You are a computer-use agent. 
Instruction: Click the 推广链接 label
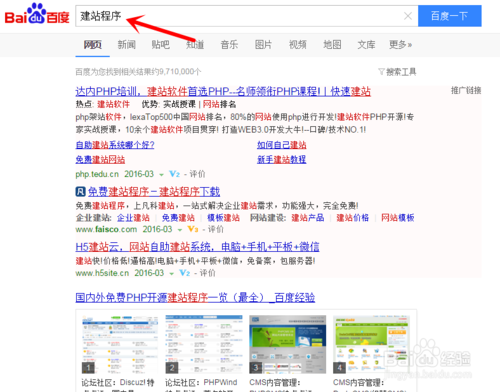(x=466, y=90)
